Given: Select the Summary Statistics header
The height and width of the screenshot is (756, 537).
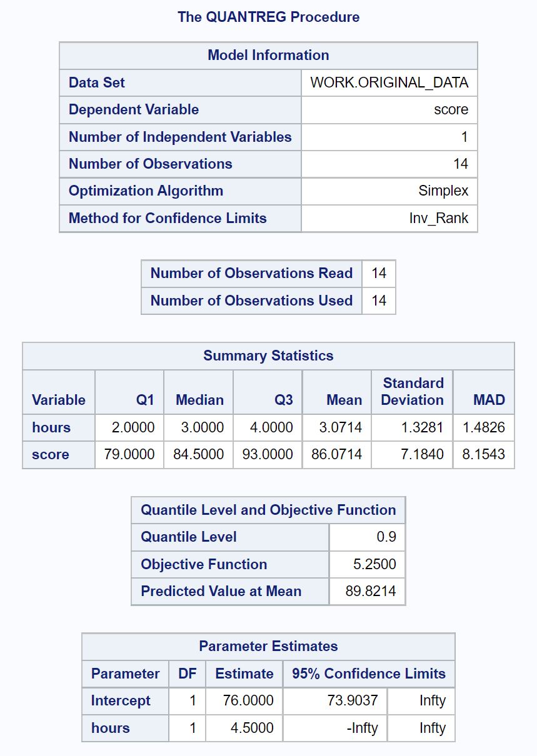Looking at the screenshot, I should (268, 356).
